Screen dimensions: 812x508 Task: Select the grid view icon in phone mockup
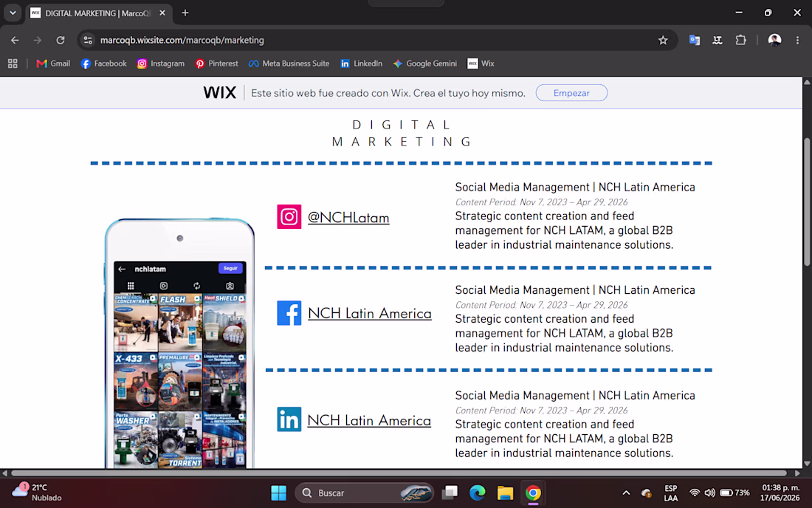[x=131, y=286]
